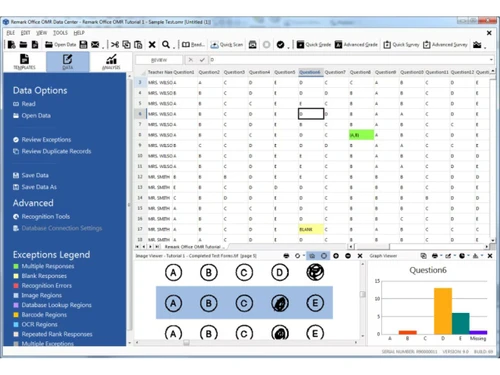This screenshot has height=375, width=500.
Task: Open the EDIT menu
Action: click(x=25, y=33)
